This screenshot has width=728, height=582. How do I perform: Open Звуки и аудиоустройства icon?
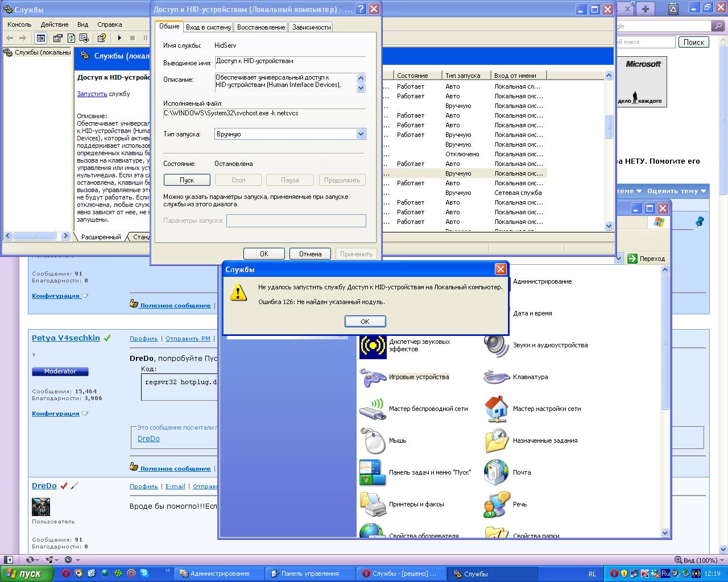(497, 345)
